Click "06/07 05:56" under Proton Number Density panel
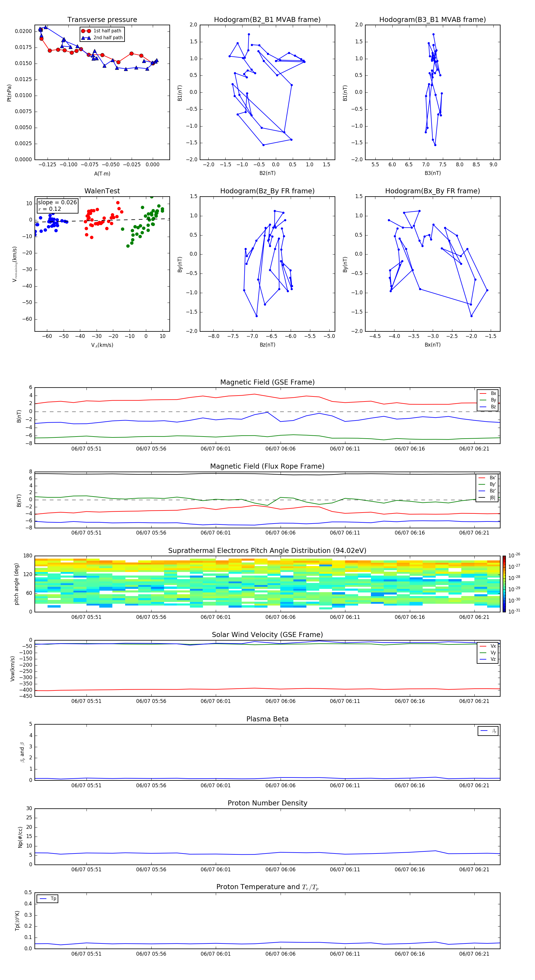 pyautogui.click(x=151, y=869)
